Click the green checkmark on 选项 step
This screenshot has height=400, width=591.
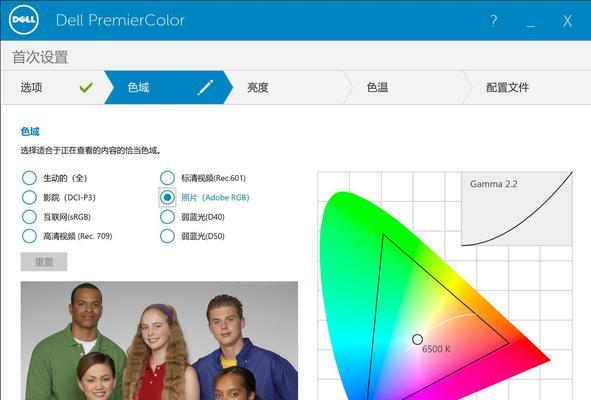pyautogui.click(x=86, y=87)
